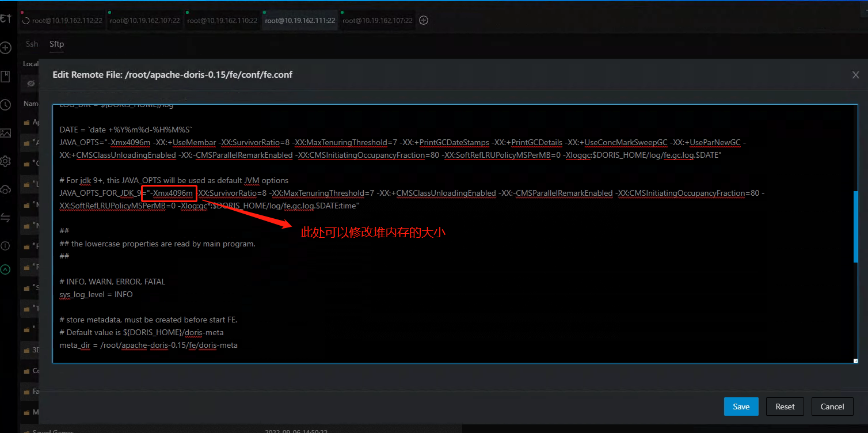Image resolution: width=868 pixels, height=433 pixels.
Task: Click 'lowercase properties are read' comment
Action: (x=157, y=244)
